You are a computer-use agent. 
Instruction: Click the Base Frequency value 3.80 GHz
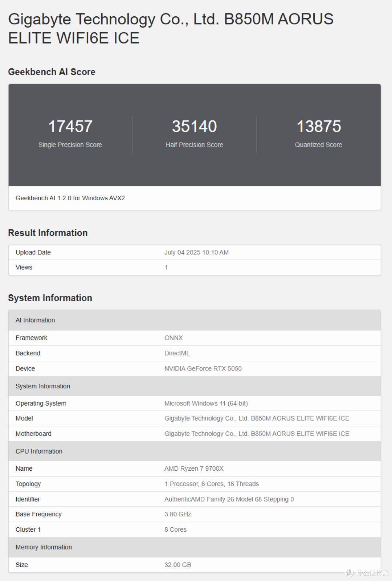tap(178, 514)
